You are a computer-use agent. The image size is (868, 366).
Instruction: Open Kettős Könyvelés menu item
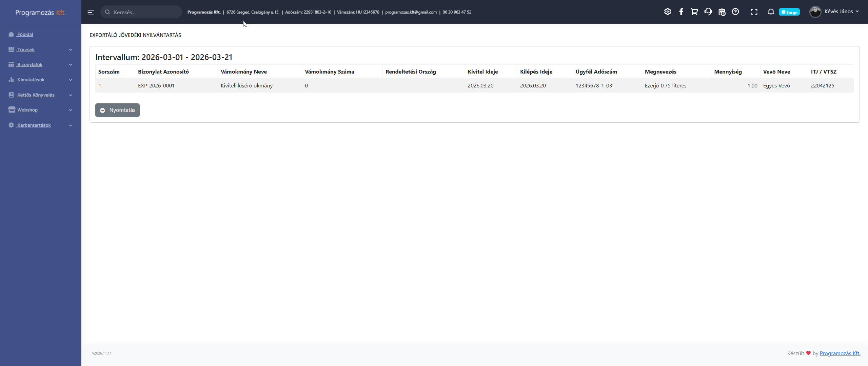point(36,95)
